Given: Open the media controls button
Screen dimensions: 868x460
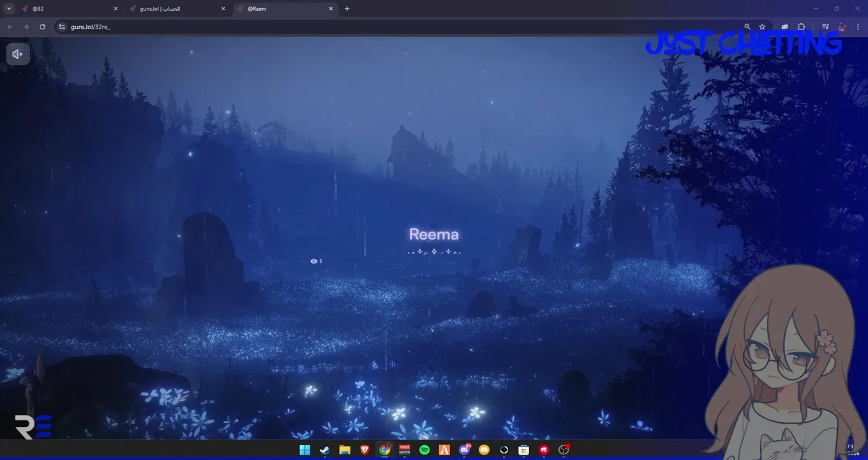Looking at the screenshot, I should click(825, 27).
